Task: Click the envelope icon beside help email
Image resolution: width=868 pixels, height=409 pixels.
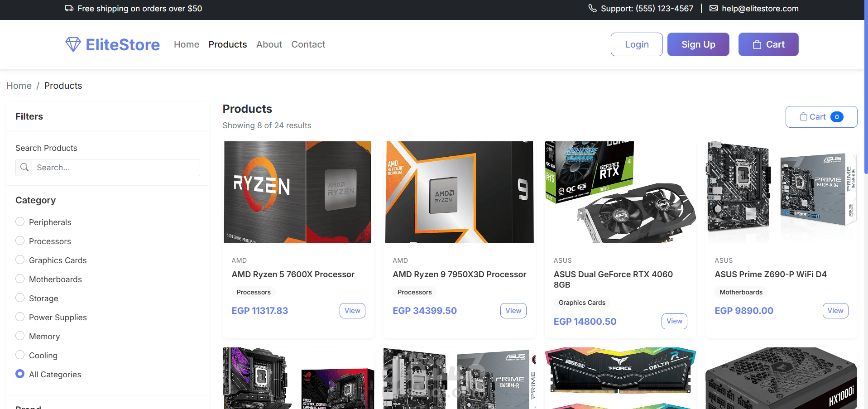Action: click(x=714, y=8)
